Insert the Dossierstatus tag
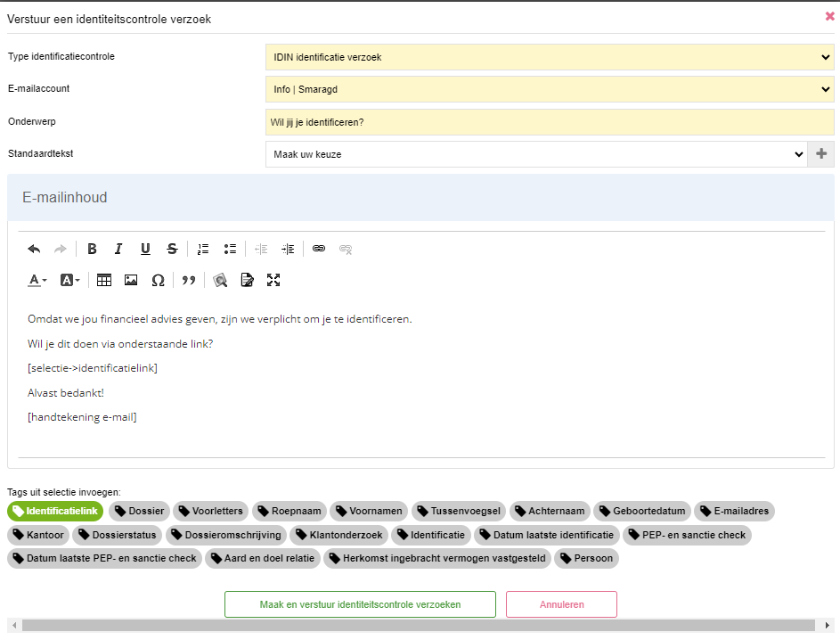The width and height of the screenshot is (840, 640). point(118,535)
